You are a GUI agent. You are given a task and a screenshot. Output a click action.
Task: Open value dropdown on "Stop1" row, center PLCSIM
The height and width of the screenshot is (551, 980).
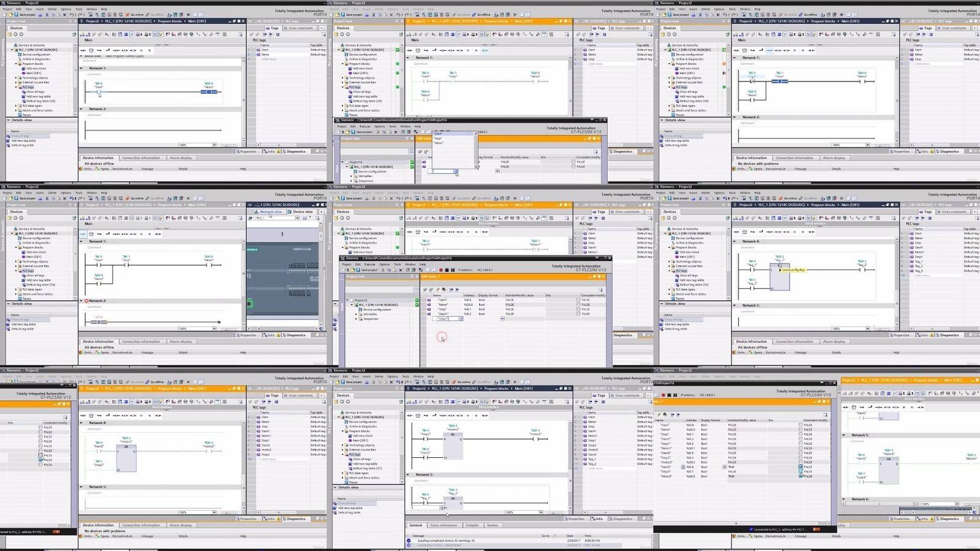(x=502, y=319)
